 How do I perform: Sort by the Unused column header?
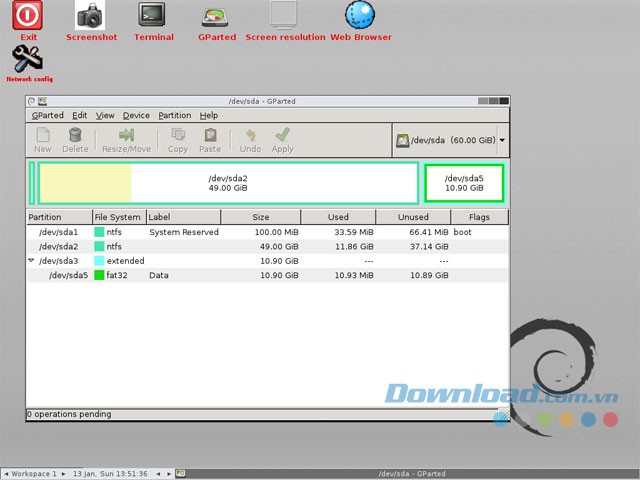[x=413, y=217]
